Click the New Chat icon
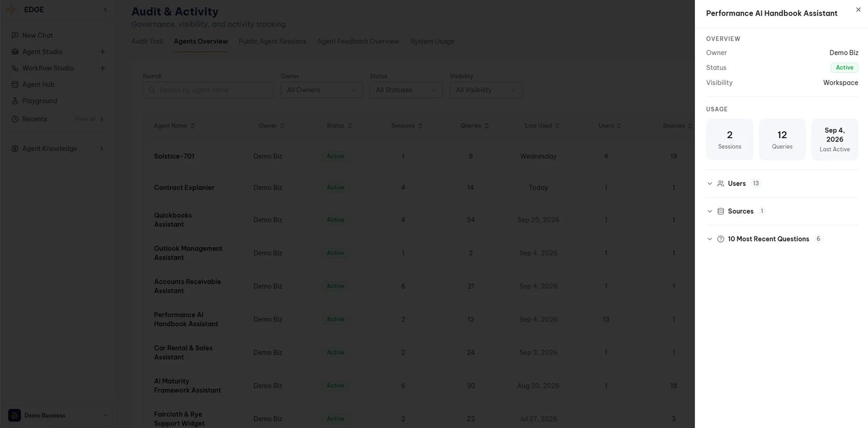This screenshot has height=428, width=868. pos(15,35)
